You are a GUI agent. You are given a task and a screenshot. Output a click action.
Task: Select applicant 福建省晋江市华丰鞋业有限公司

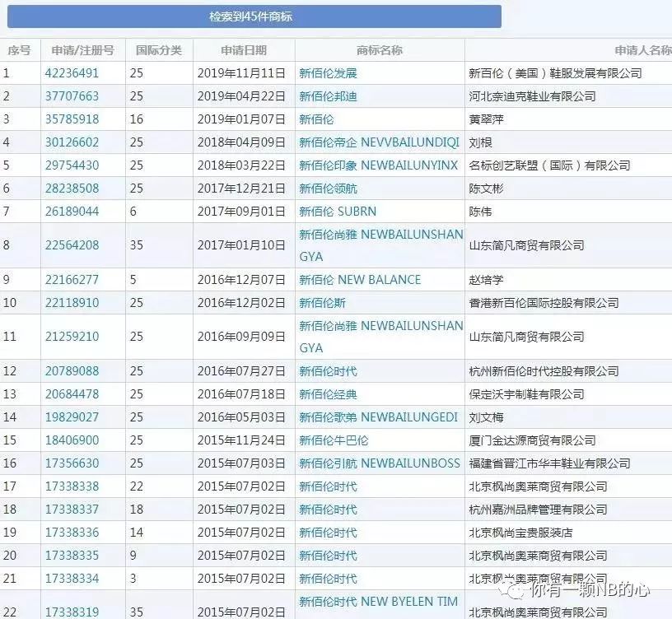click(549, 463)
